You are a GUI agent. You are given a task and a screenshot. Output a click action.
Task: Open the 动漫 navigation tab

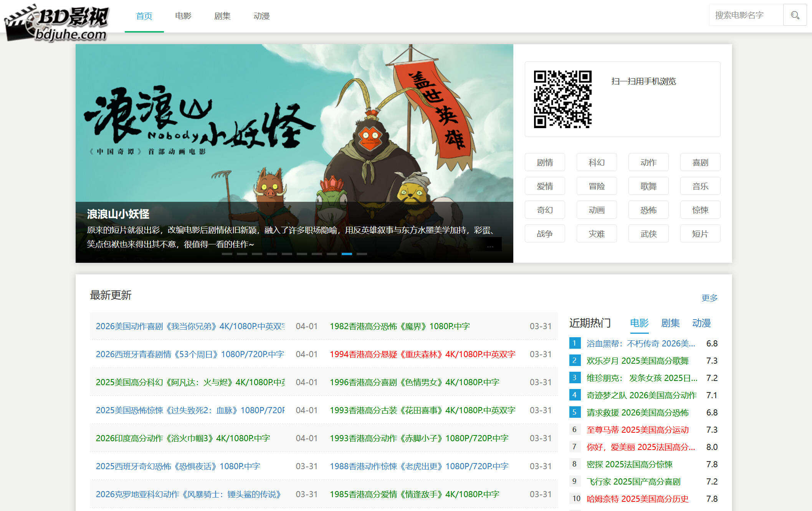point(261,16)
